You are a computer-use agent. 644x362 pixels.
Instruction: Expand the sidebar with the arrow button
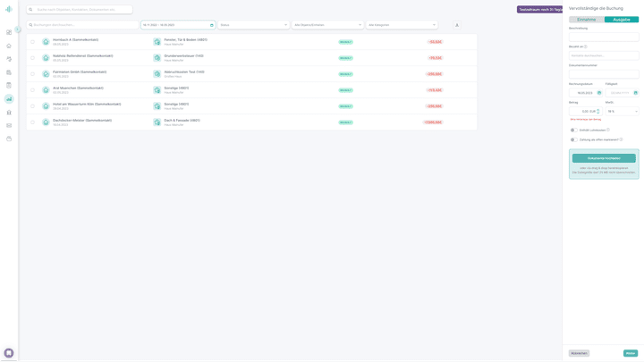(x=18, y=29)
